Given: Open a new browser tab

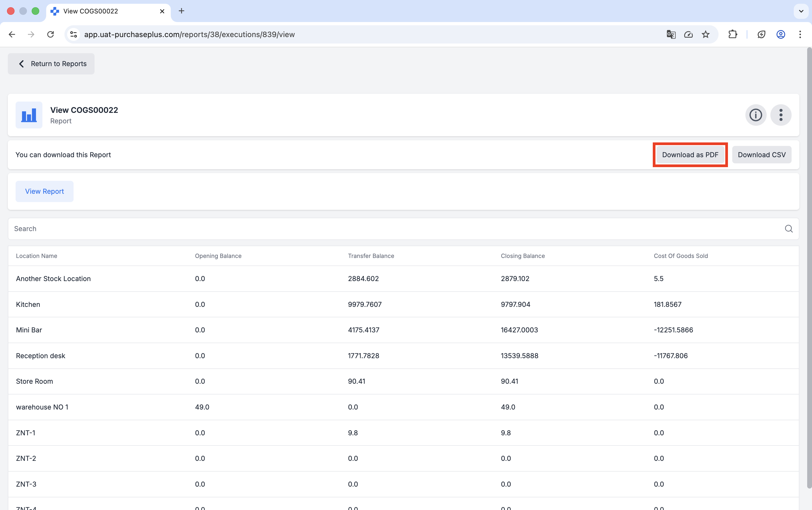Looking at the screenshot, I should [x=181, y=11].
